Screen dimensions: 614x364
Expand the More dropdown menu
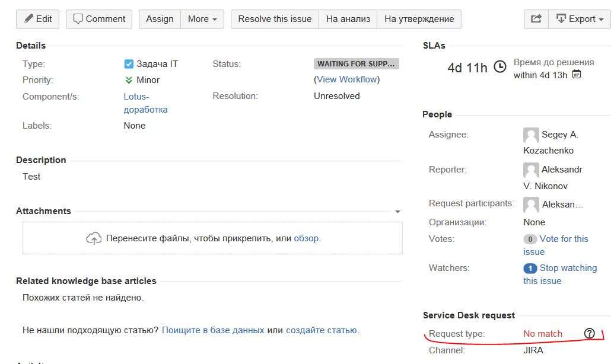202,19
